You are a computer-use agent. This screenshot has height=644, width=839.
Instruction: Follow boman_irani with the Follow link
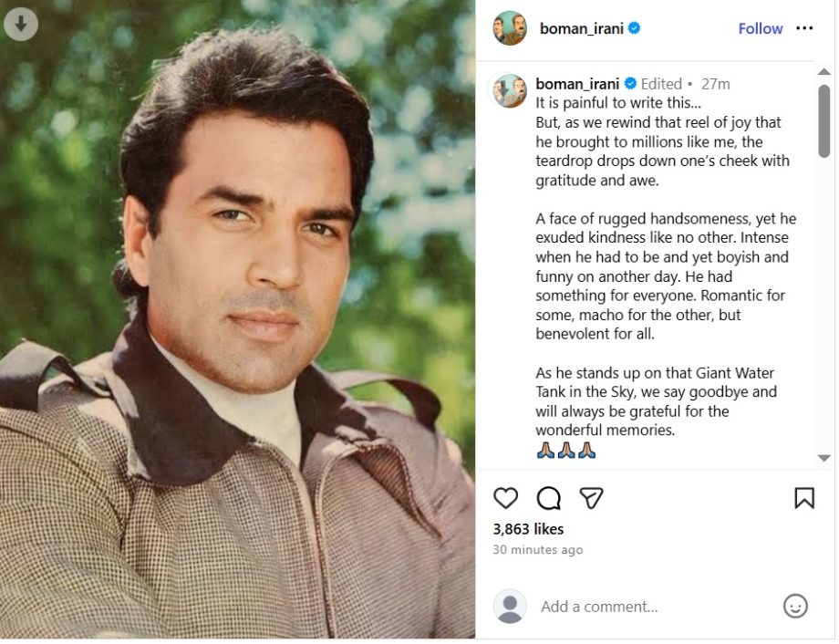pos(760,28)
